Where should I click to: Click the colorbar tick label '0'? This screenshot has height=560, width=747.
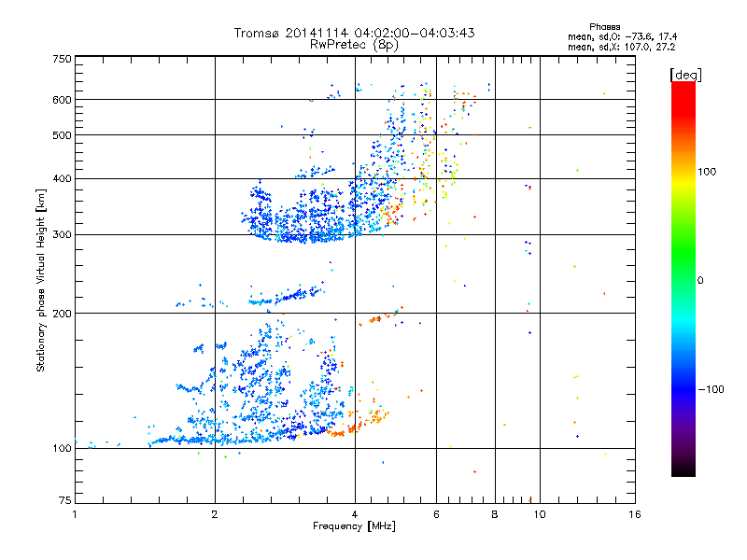click(x=700, y=281)
